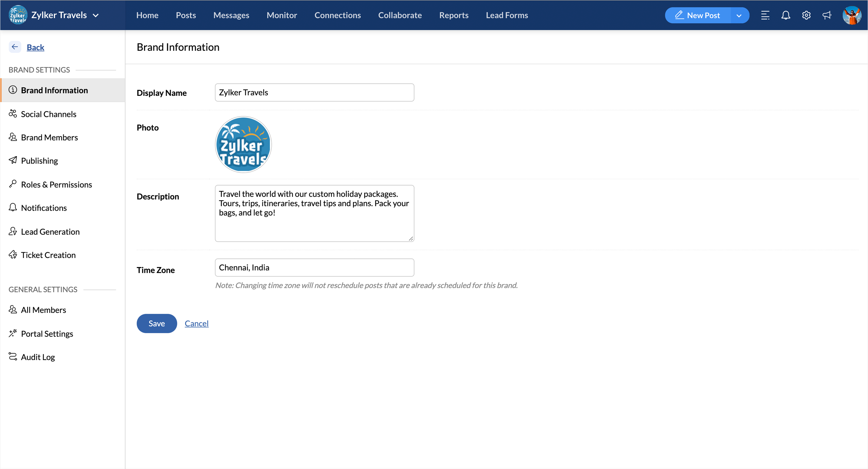Open the Monitor tab
Screen dimensions: 868x469
282,15
